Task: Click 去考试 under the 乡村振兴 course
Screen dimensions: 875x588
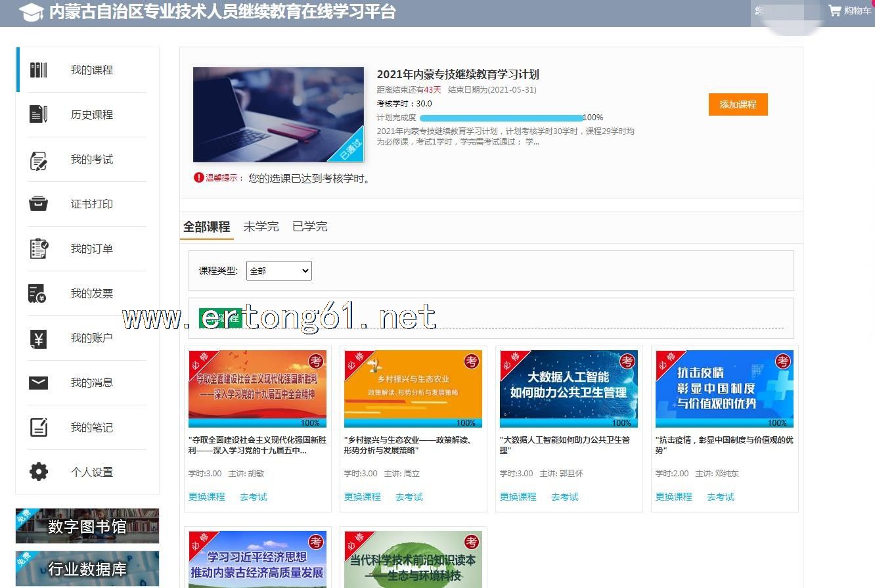Action: (x=409, y=497)
